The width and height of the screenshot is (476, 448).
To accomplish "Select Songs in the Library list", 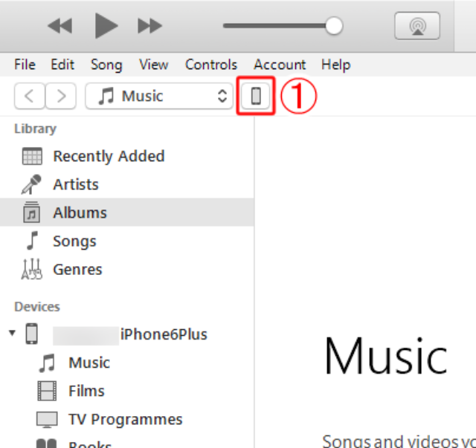I will click(x=127, y=241).
